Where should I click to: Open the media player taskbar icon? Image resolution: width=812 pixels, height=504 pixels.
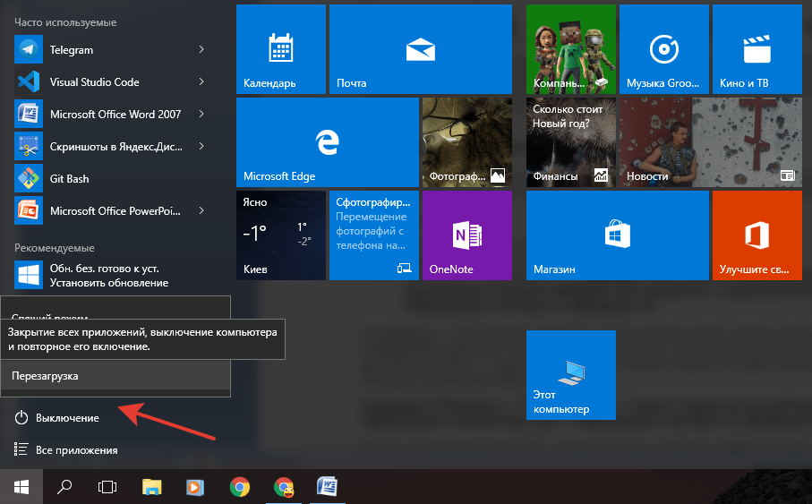[195, 487]
